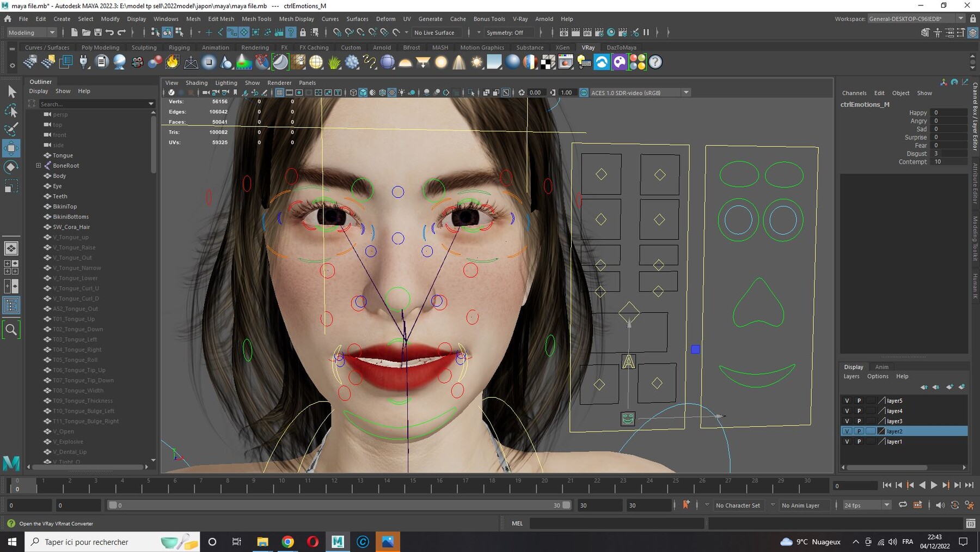
Task: Click the magnifier search icon in left sidebar
Action: [x=11, y=330]
